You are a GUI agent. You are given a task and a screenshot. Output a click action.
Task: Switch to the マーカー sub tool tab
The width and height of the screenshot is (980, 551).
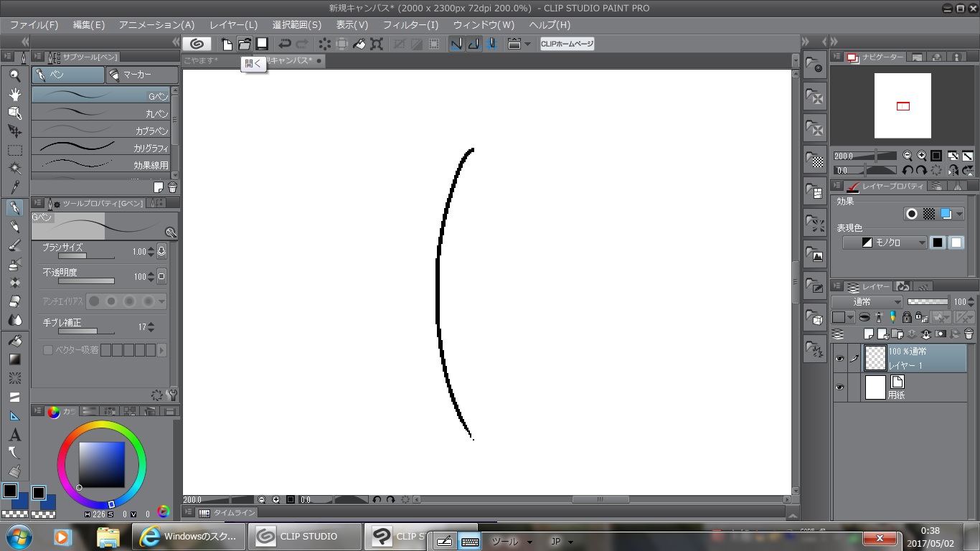[x=141, y=75]
